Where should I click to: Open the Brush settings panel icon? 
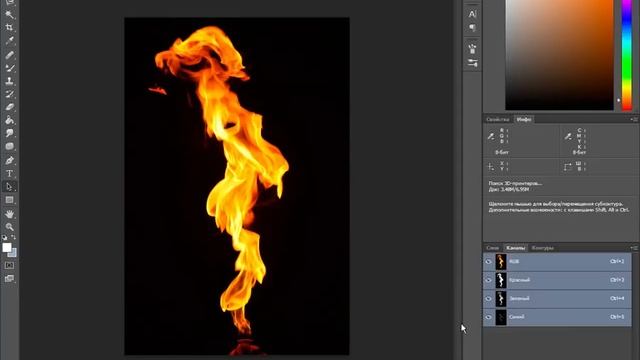pyautogui.click(x=472, y=63)
